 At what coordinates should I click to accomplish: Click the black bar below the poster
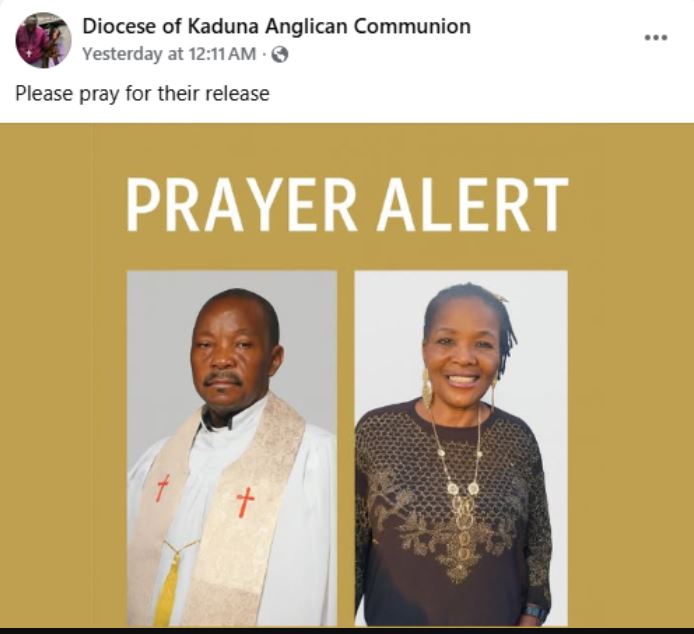(x=347, y=630)
